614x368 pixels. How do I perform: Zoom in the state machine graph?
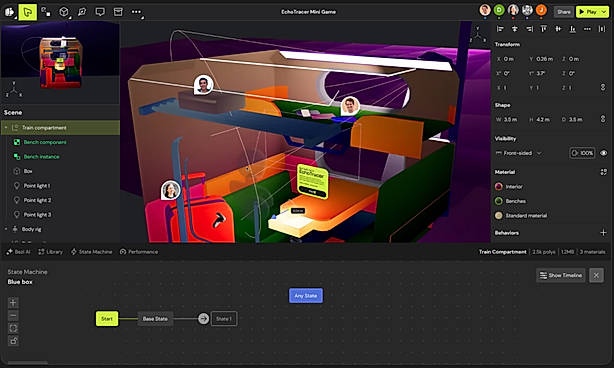(x=13, y=303)
